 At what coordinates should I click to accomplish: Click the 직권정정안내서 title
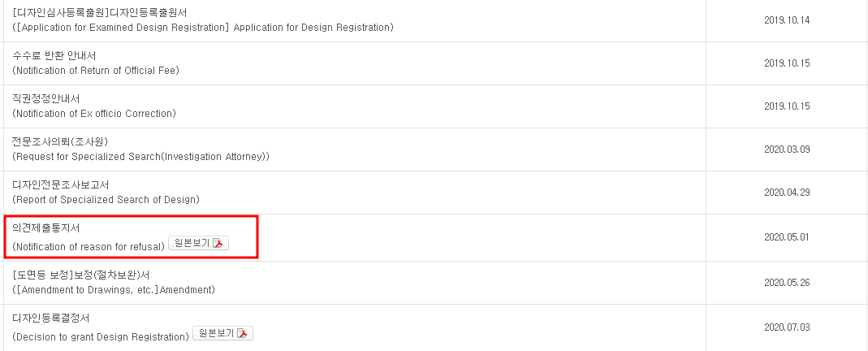46,99
